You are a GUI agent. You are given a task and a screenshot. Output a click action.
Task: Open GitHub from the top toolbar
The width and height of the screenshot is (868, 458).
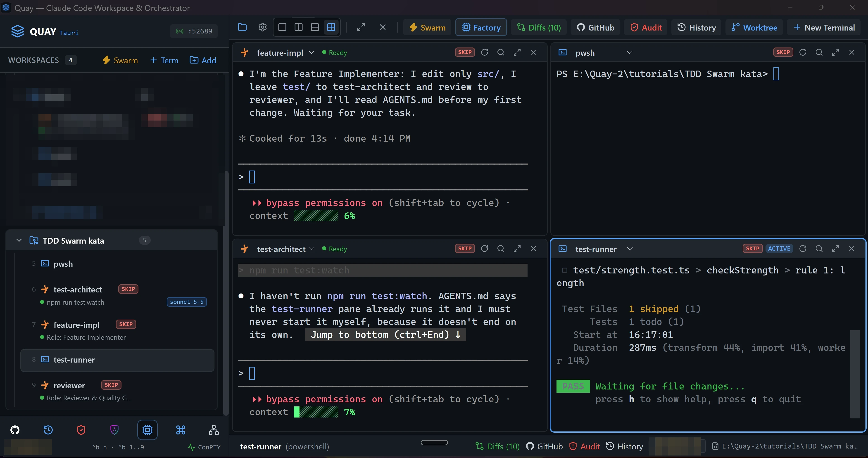pos(595,27)
